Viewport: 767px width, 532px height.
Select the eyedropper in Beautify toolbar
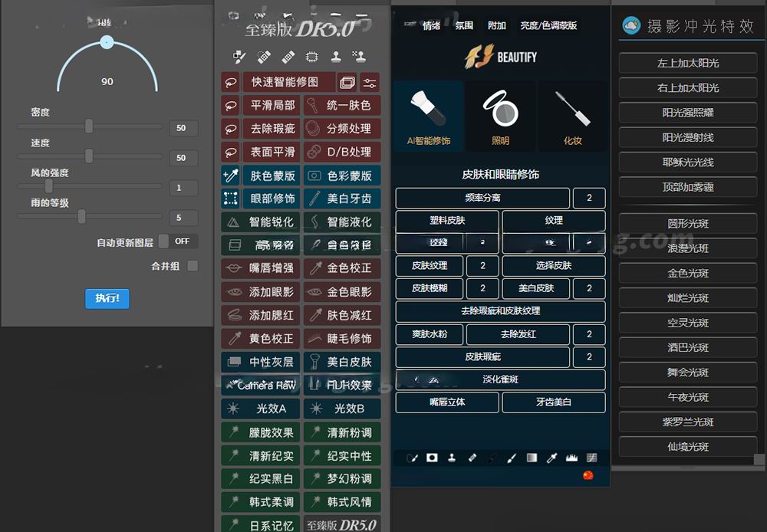551,458
